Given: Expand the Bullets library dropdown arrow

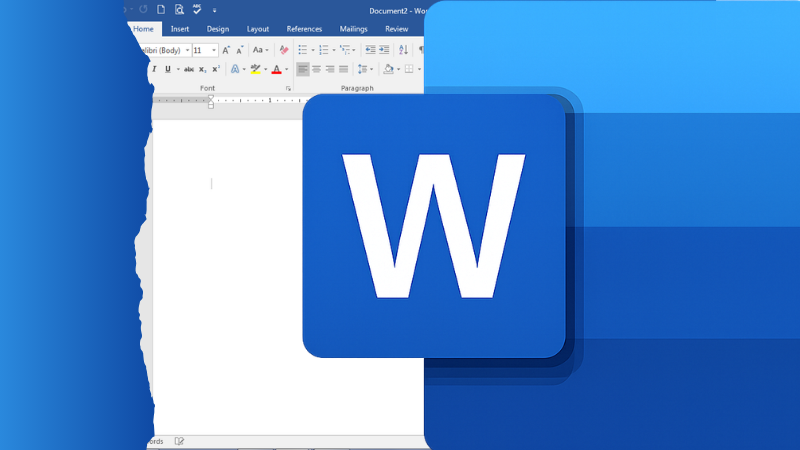Looking at the screenshot, I should point(313,50).
